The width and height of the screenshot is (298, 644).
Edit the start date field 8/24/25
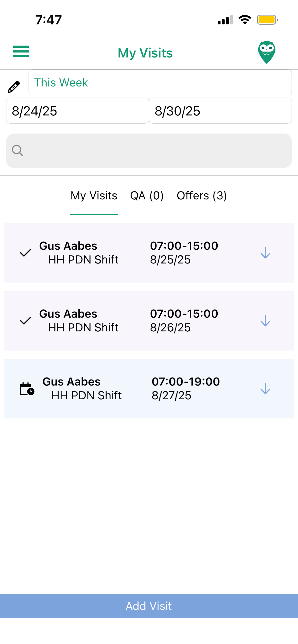pyautogui.click(x=77, y=111)
